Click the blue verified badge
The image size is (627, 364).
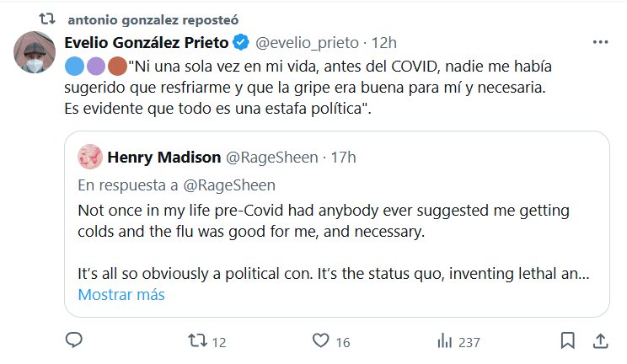240,42
